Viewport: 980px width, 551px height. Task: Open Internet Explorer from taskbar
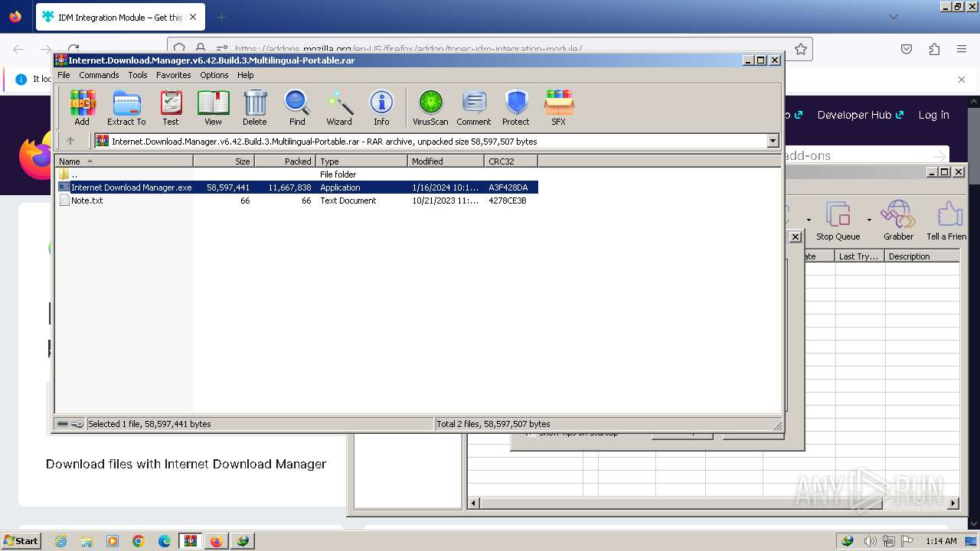tap(61, 541)
